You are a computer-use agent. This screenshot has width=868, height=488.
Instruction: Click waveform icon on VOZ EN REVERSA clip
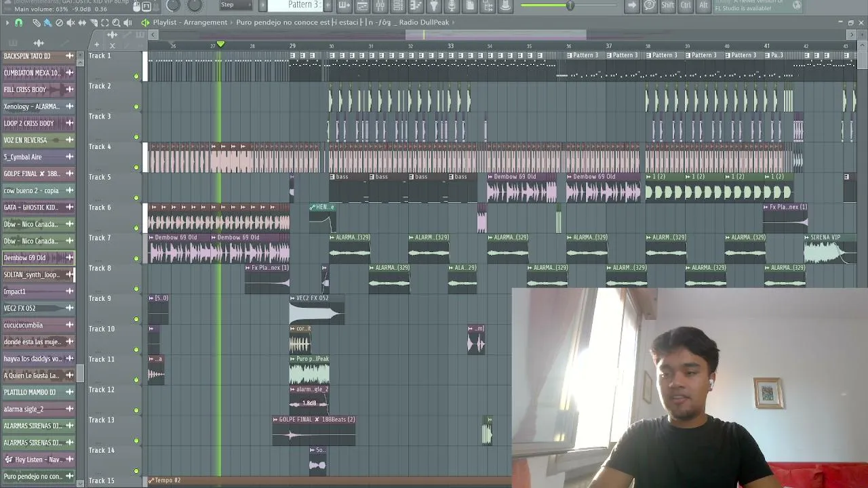(69, 140)
